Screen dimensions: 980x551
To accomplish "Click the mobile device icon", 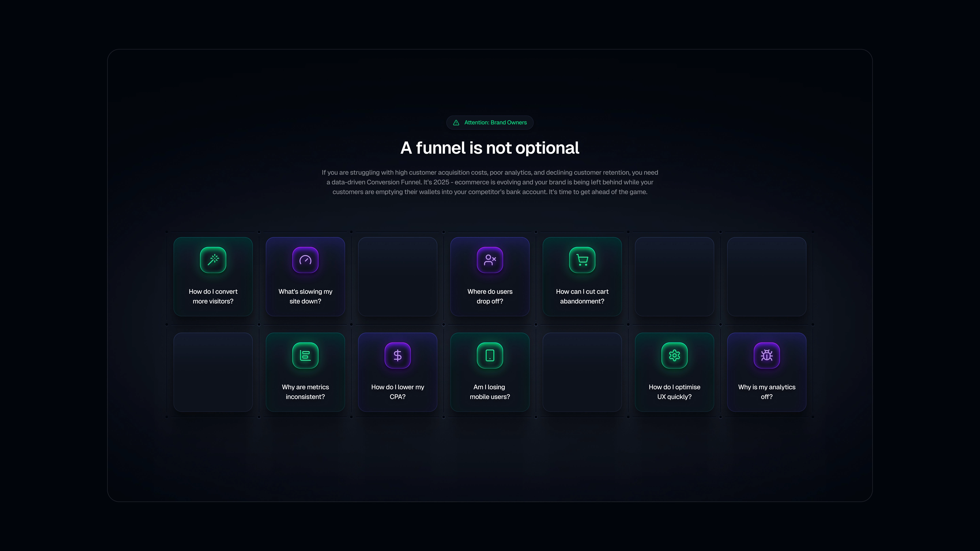I will (490, 356).
